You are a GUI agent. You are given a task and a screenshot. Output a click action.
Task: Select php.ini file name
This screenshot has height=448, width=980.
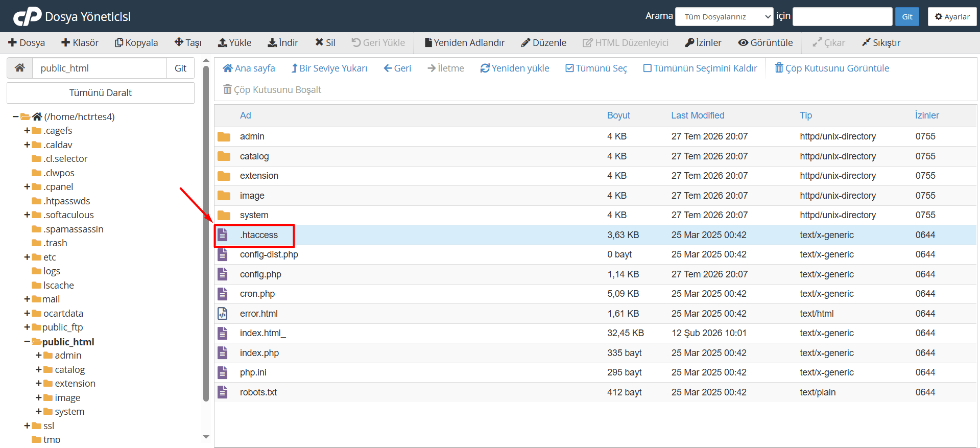click(x=253, y=372)
